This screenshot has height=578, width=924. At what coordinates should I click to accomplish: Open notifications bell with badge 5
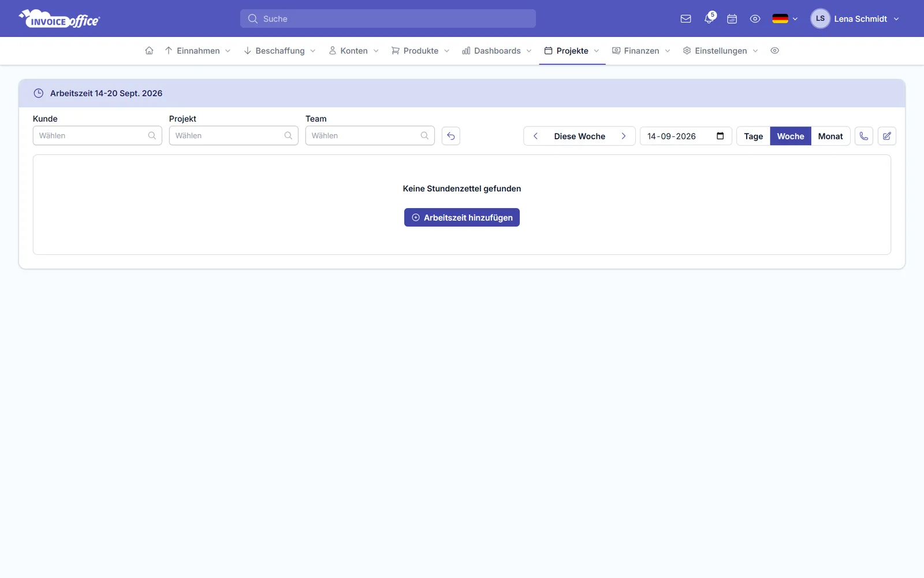(709, 18)
